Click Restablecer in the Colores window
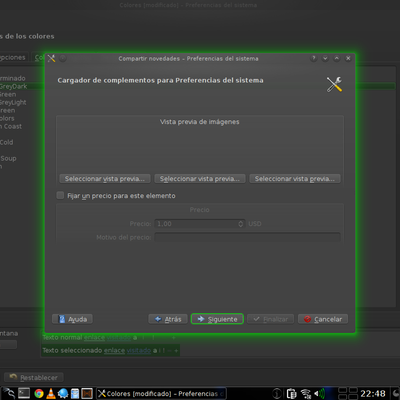Viewport: 400px width, 400px height. (x=34, y=377)
